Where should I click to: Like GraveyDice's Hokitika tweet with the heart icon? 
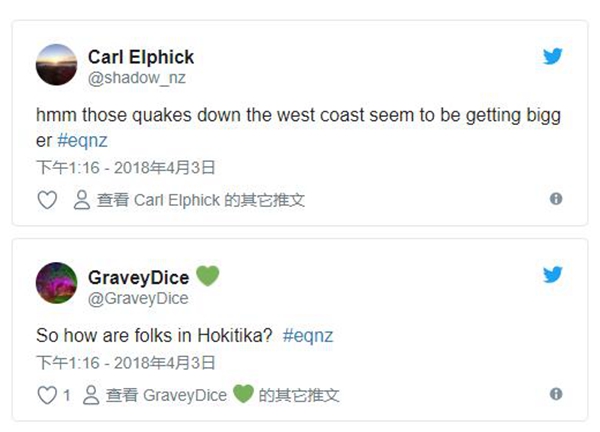point(47,395)
